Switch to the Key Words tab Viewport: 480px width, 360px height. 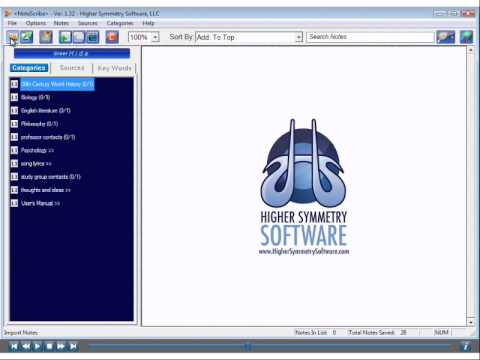[x=114, y=68]
